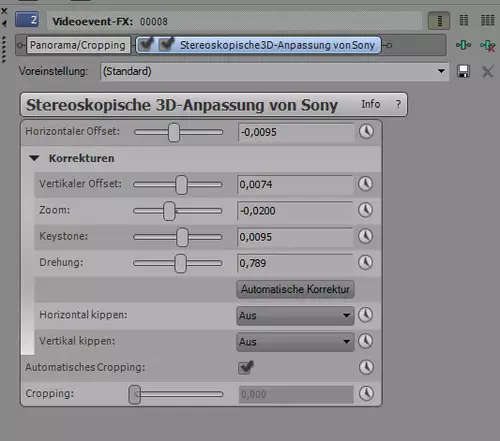Click the Vertikaler Offset slider handle
The width and height of the screenshot is (500, 441).
(x=181, y=184)
